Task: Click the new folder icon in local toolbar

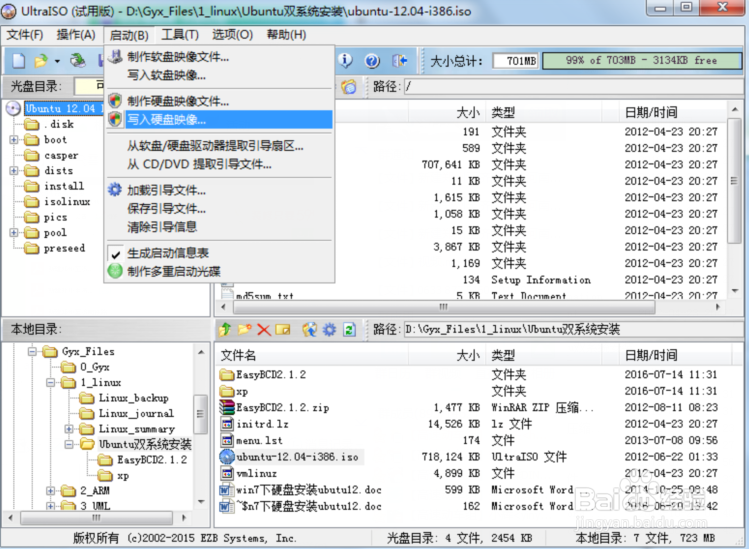Action: pyautogui.click(x=245, y=329)
